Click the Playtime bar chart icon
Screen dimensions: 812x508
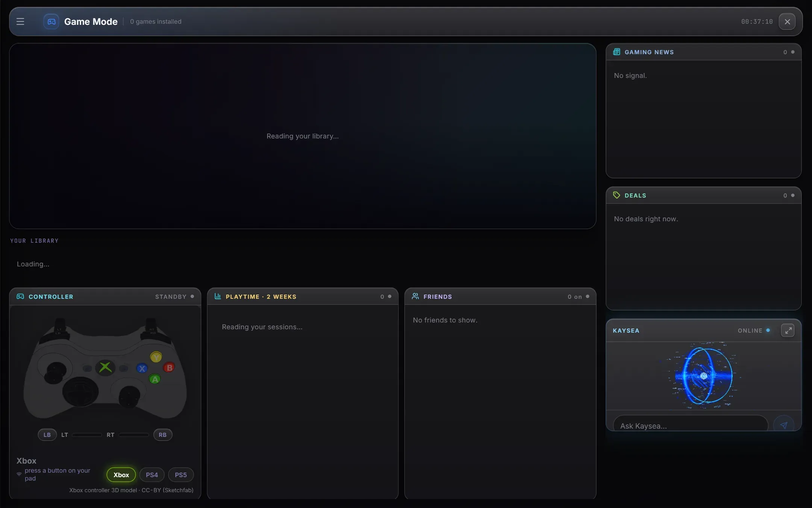(x=218, y=296)
